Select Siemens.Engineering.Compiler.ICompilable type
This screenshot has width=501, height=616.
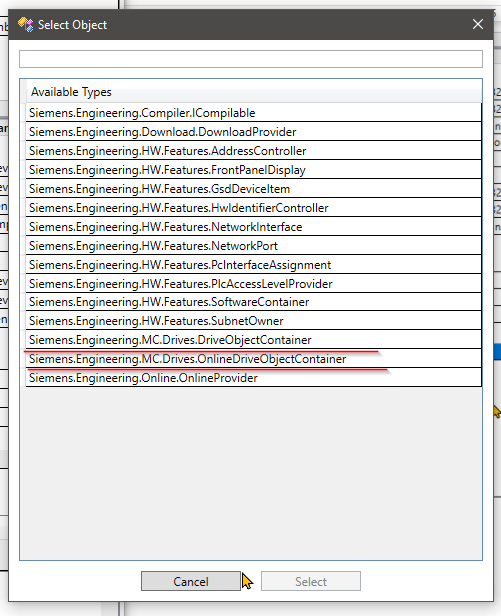253,113
